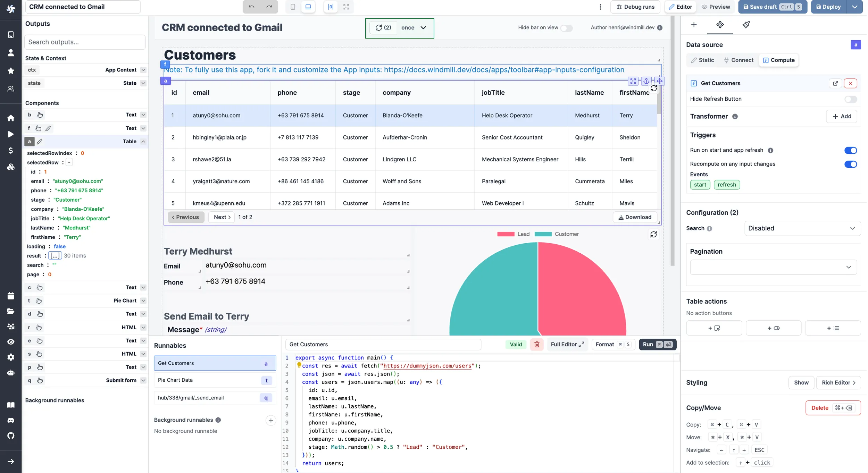Toggle Run on start and app refresh
Screen dimensions: 868x473
(x=851, y=150)
